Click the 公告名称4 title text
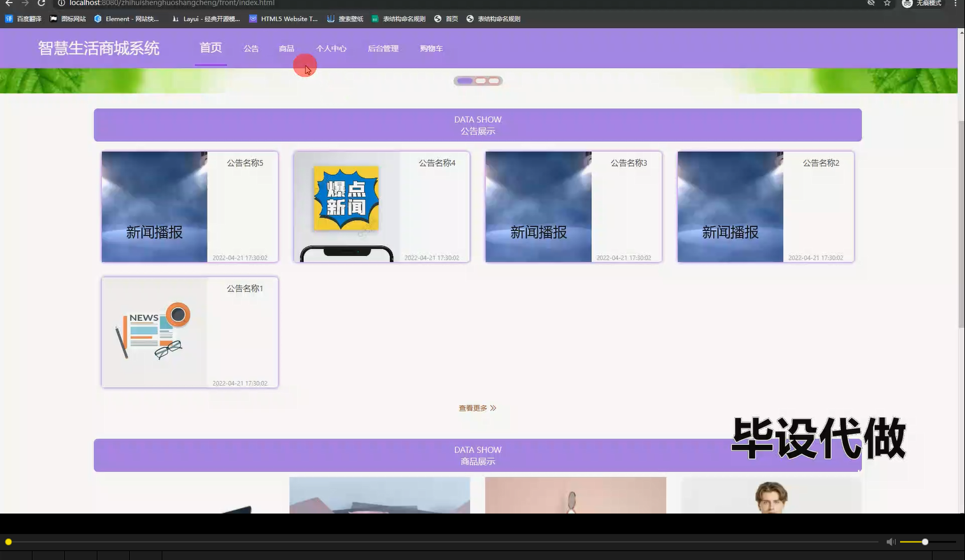The image size is (965, 560). (x=437, y=163)
